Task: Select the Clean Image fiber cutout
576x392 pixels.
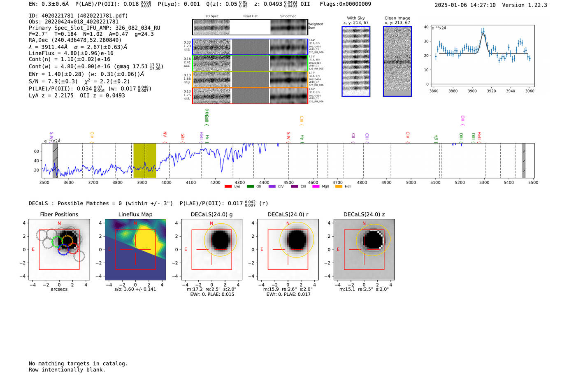Action: pyautogui.click(x=397, y=61)
